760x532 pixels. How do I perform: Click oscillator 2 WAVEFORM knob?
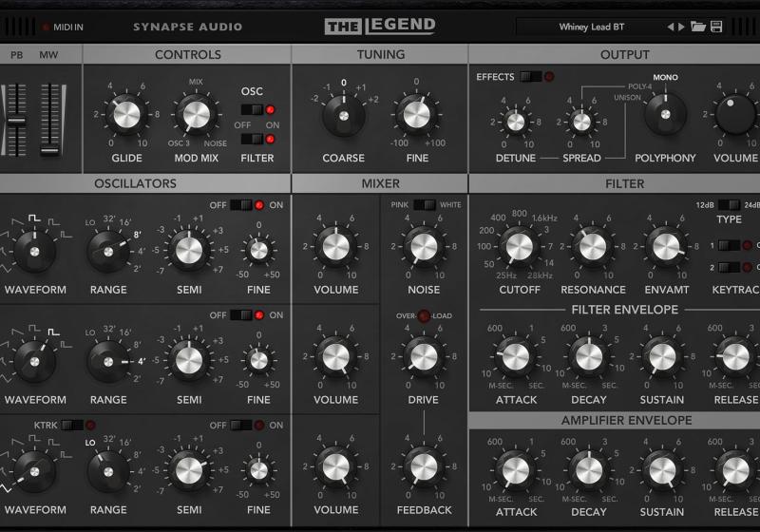pos(34,361)
